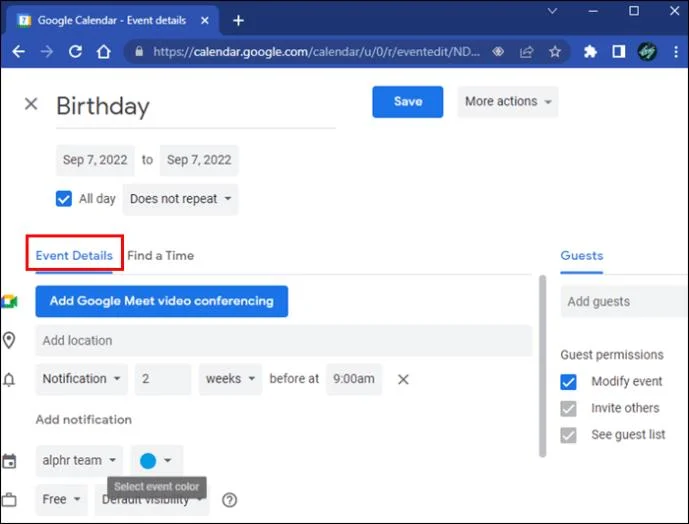Open the Notification type dropdown
The width and height of the screenshot is (689, 524).
click(81, 379)
